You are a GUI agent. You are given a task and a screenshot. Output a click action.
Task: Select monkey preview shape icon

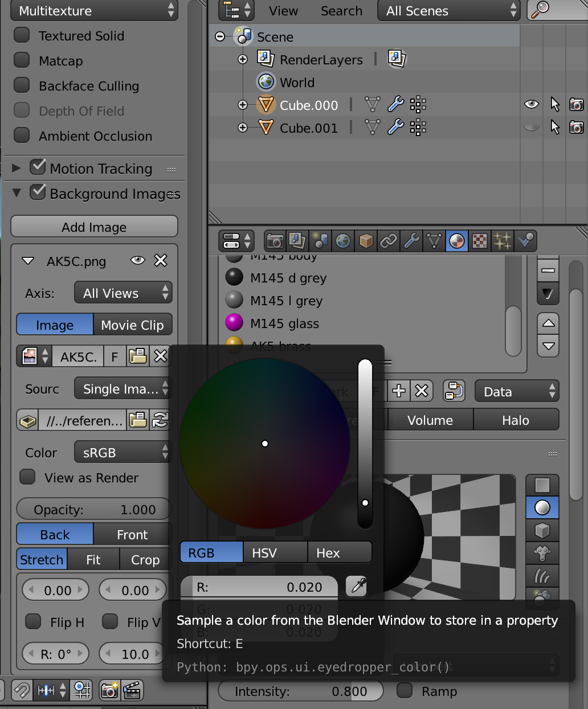point(542,553)
